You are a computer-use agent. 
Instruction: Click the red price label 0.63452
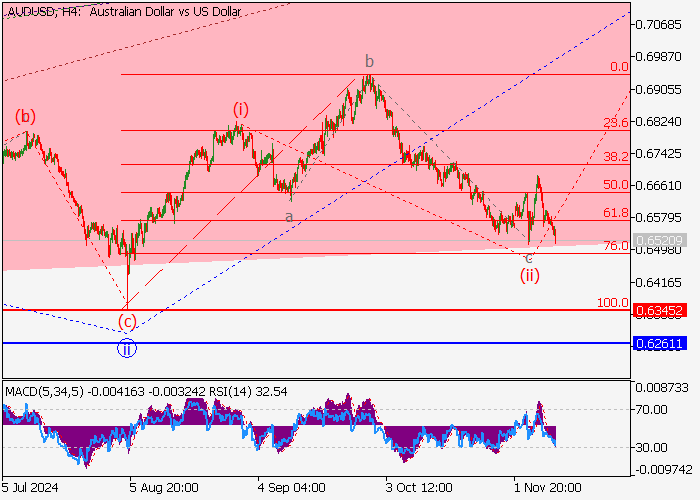(x=659, y=310)
